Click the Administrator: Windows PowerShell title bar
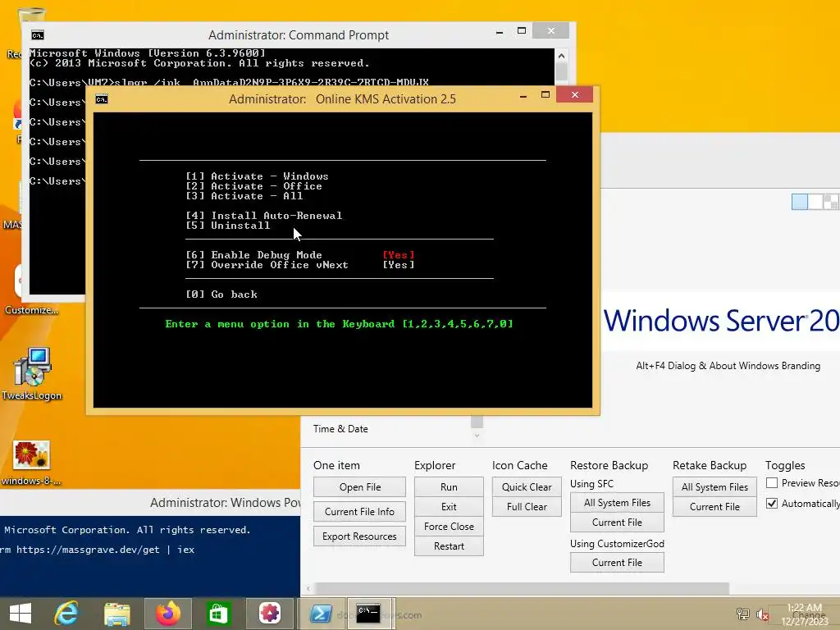 151,503
